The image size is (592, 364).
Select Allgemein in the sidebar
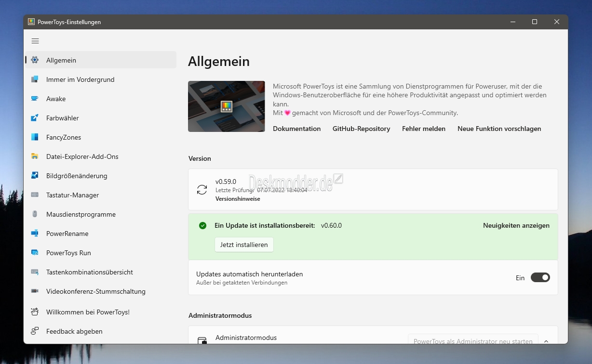(101, 60)
